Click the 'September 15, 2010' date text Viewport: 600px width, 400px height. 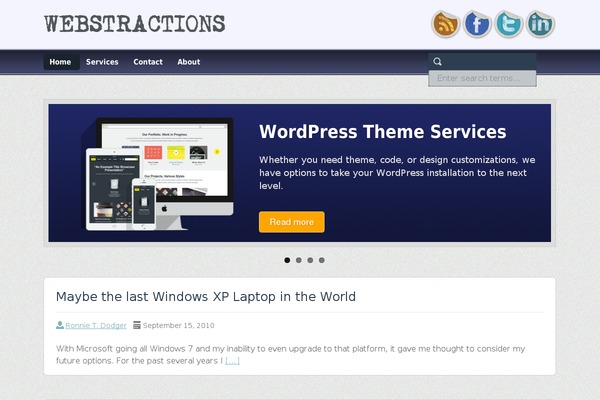[179, 325]
